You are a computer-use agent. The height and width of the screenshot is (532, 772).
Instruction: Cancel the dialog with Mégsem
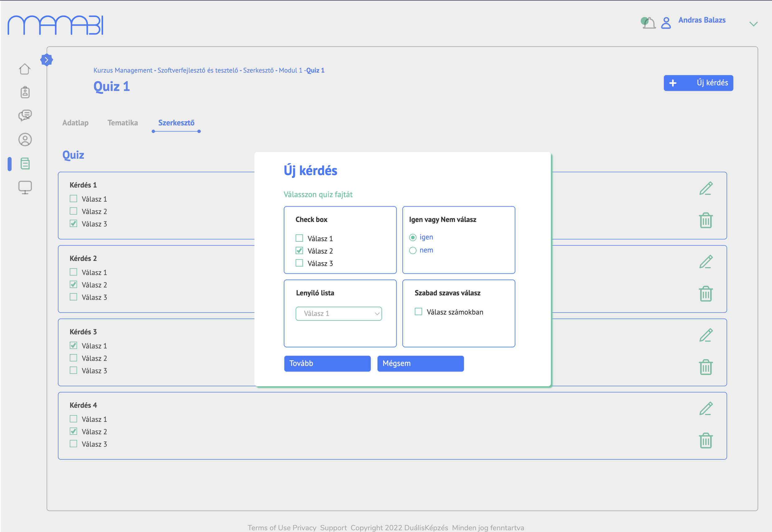pos(420,363)
